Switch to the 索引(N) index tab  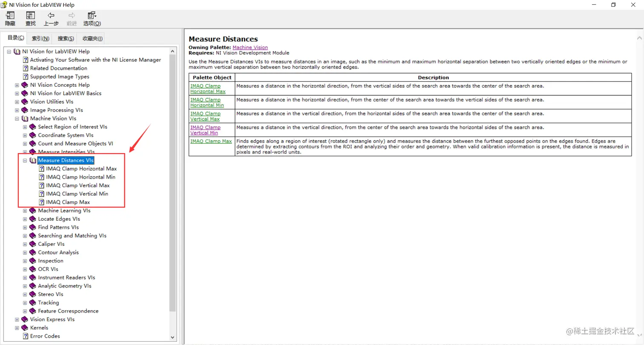tap(40, 38)
